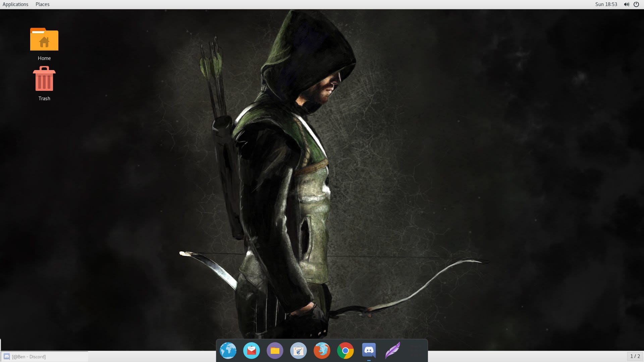Open the Applications menu
Image resolution: width=644 pixels, height=362 pixels.
tap(15, 4)
